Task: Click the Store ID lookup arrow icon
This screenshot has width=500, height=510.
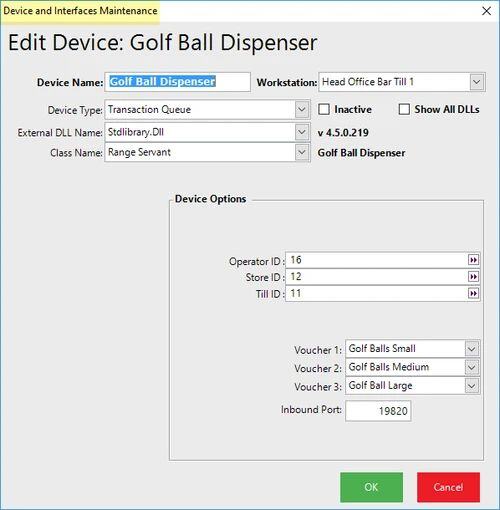Action: (x=473, y=277)
